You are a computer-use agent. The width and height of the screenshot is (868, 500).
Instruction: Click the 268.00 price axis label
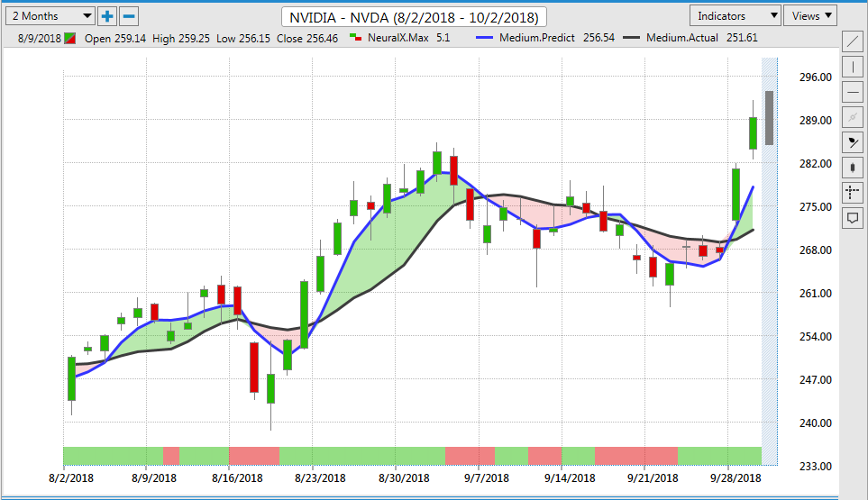(816, 250)
